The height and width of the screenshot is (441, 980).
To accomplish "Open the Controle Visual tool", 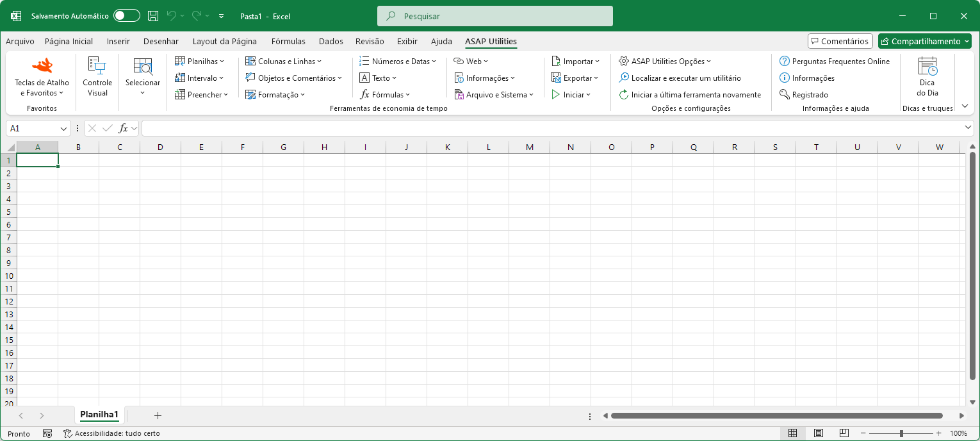I will point(97,77).
